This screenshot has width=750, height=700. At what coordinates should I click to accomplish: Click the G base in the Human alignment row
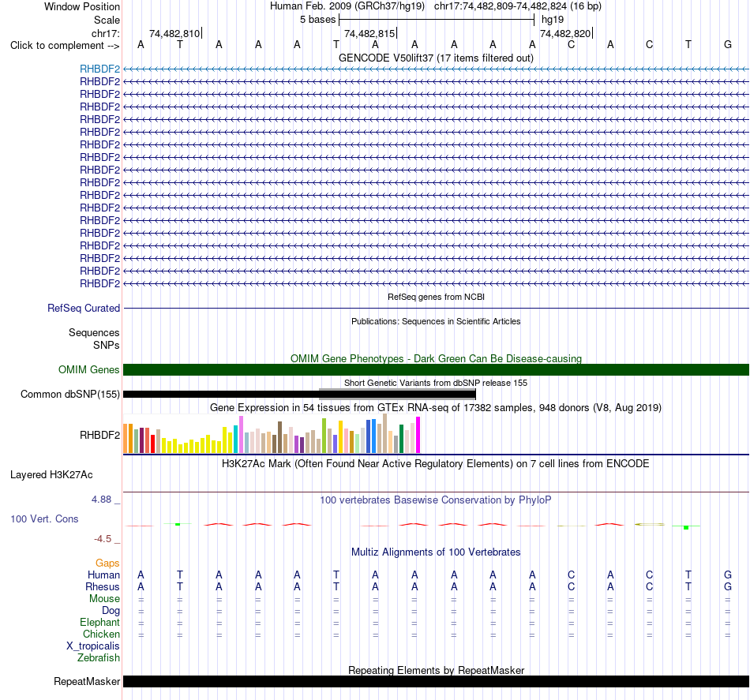(728, 575)
